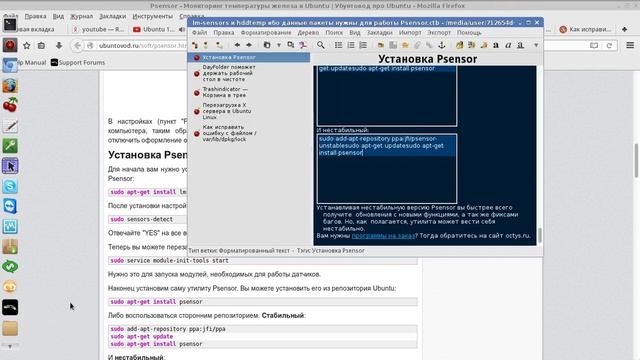Click the 'sudo sensors-detect' code line

click(142, 219)
